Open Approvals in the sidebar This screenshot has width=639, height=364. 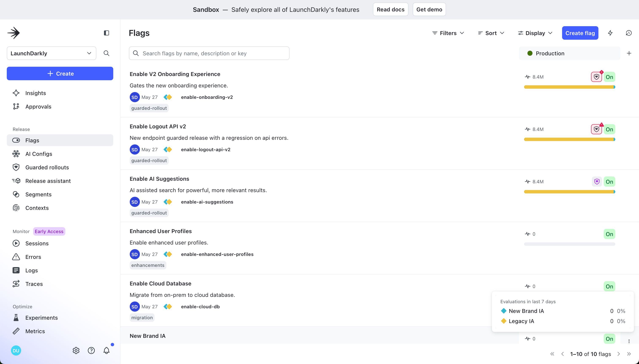click(60, 106)
